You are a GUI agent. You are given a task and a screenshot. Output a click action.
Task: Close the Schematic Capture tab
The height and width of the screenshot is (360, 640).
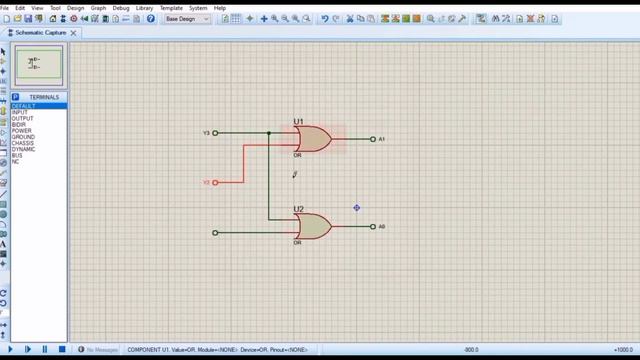(73, 33)
